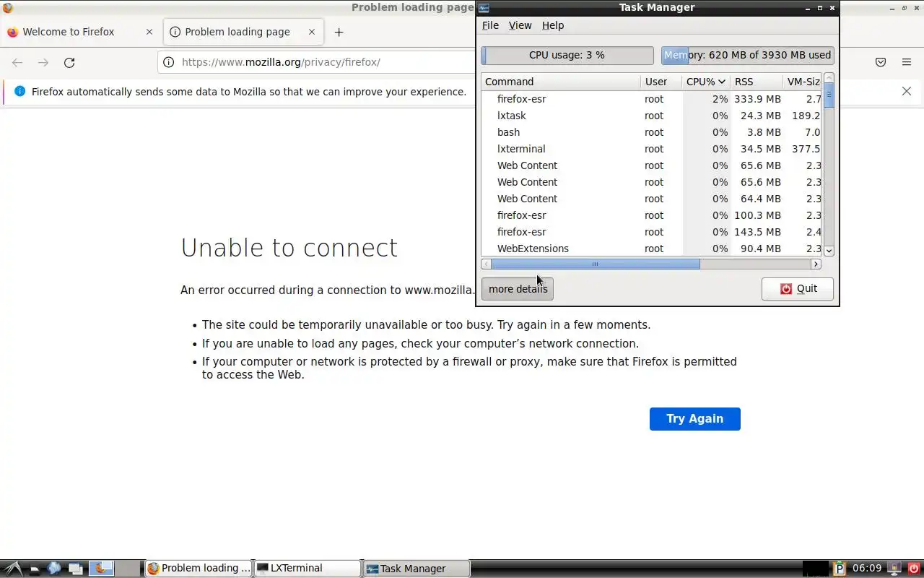The image size is (924, 578).
Task: Click horizontal scrollbar left arrow
Action: [487, 264]
